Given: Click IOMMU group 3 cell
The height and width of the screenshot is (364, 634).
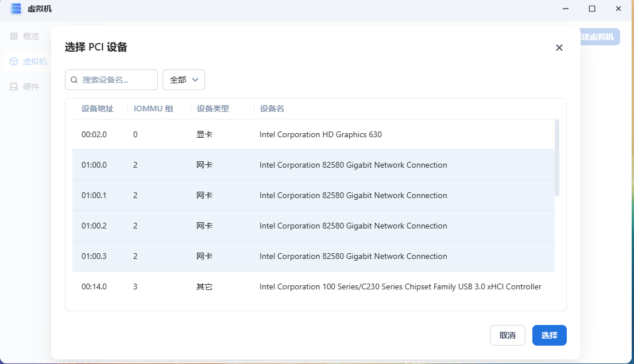Looking at the screenshot, I should click(136, 286).
